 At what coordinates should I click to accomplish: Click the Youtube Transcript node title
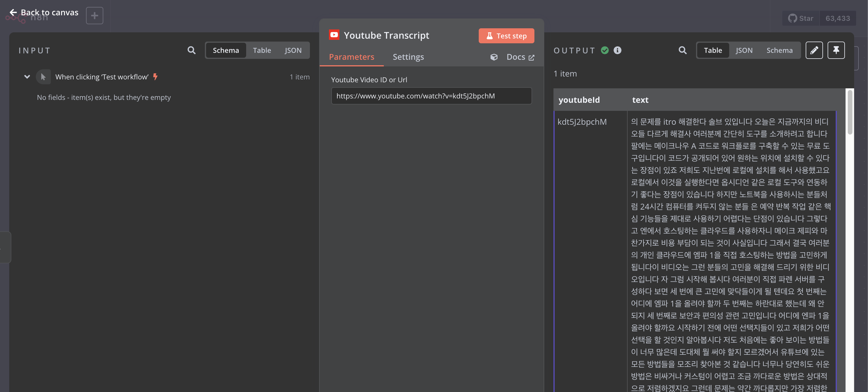pyautogui.click(x=386, y=35)
